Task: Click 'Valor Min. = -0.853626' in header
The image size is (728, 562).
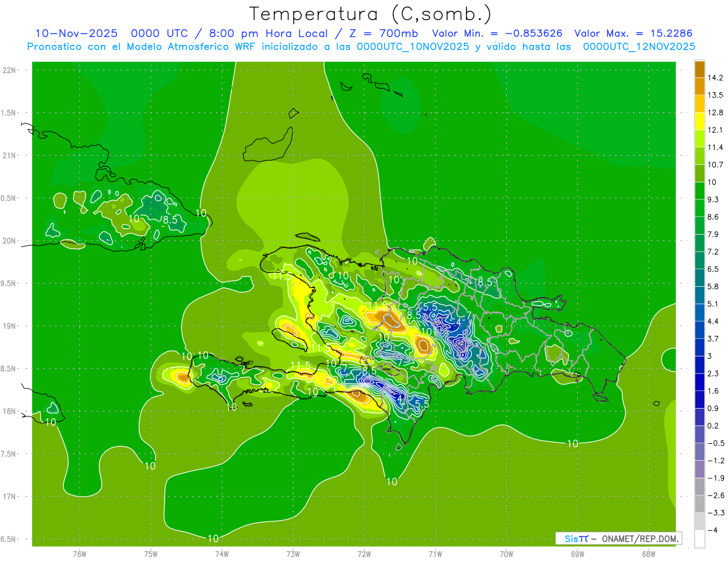Action: [x=497, y=33]
